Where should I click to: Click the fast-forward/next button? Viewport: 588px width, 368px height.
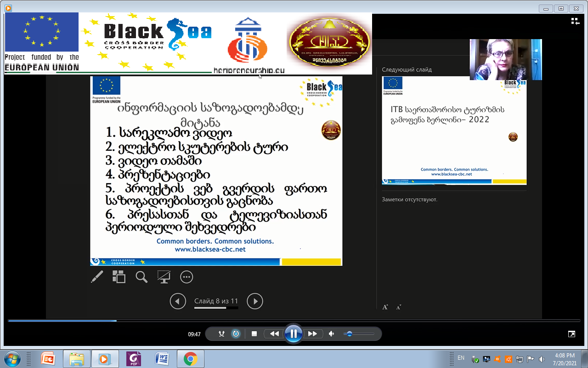point(312,334)
